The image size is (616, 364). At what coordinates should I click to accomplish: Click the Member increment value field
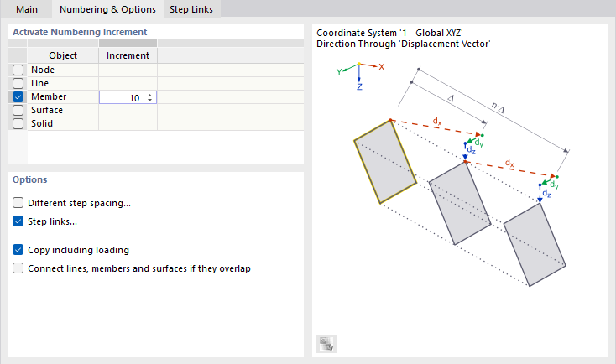tap(122, 97)
